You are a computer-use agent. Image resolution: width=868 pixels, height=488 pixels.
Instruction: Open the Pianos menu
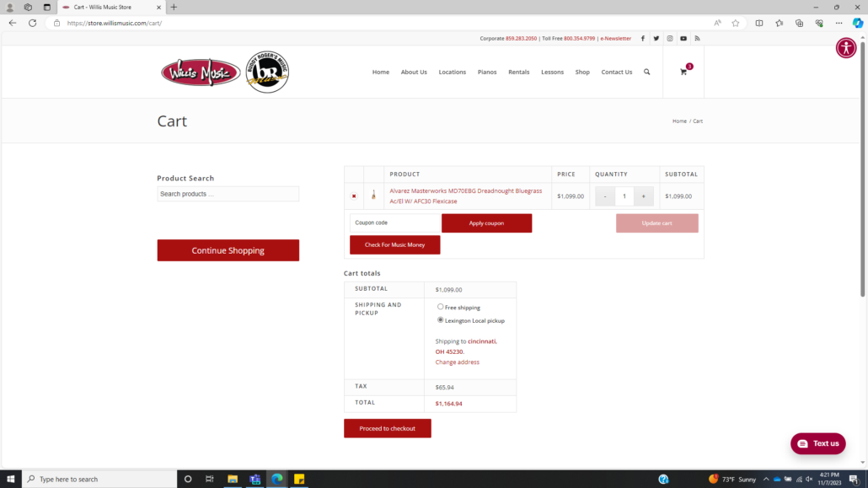(487, 72)
